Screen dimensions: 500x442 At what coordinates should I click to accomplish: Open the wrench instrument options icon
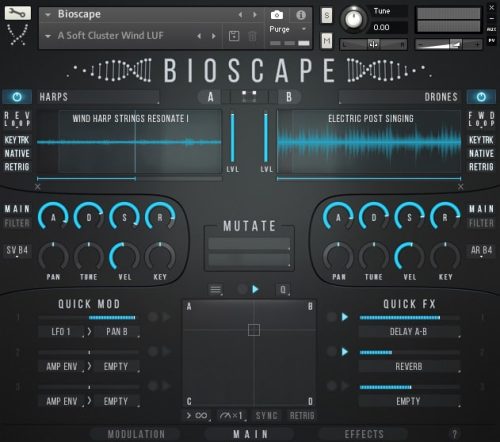pos(18,13)
